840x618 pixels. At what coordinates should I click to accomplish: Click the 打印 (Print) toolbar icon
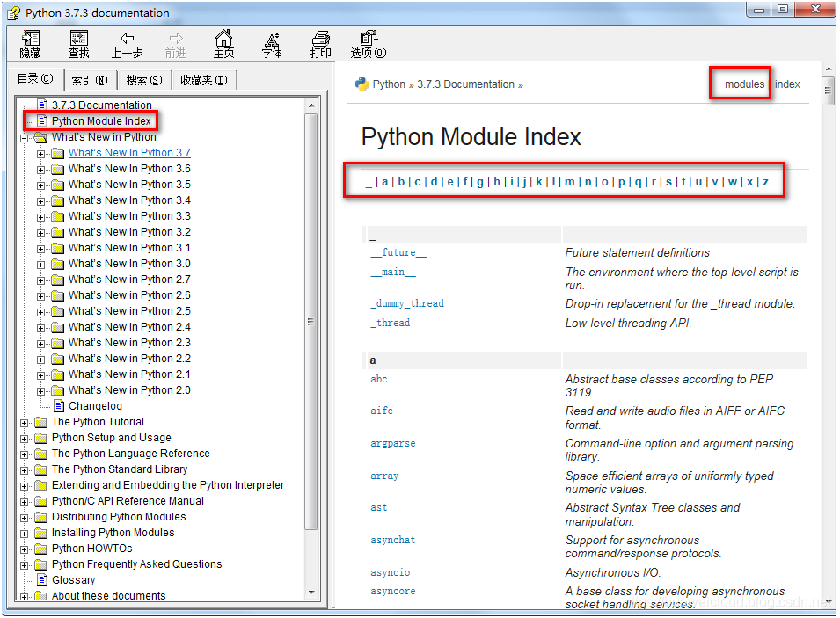coord(320,44)
